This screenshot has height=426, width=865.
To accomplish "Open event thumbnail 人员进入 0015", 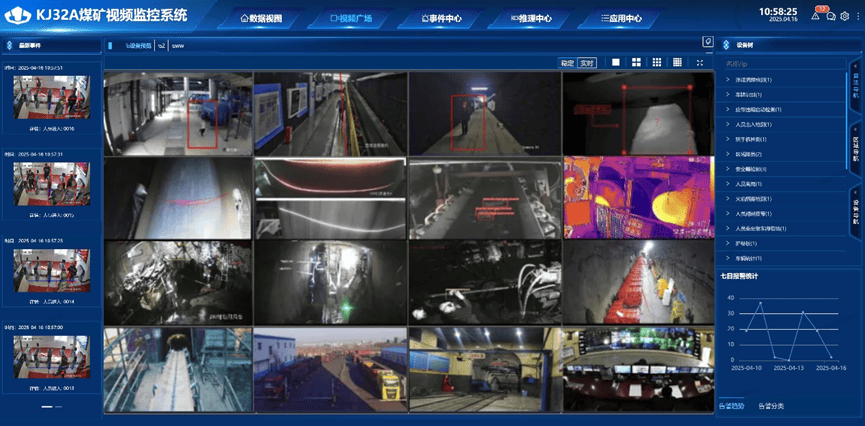I will 52,184.
